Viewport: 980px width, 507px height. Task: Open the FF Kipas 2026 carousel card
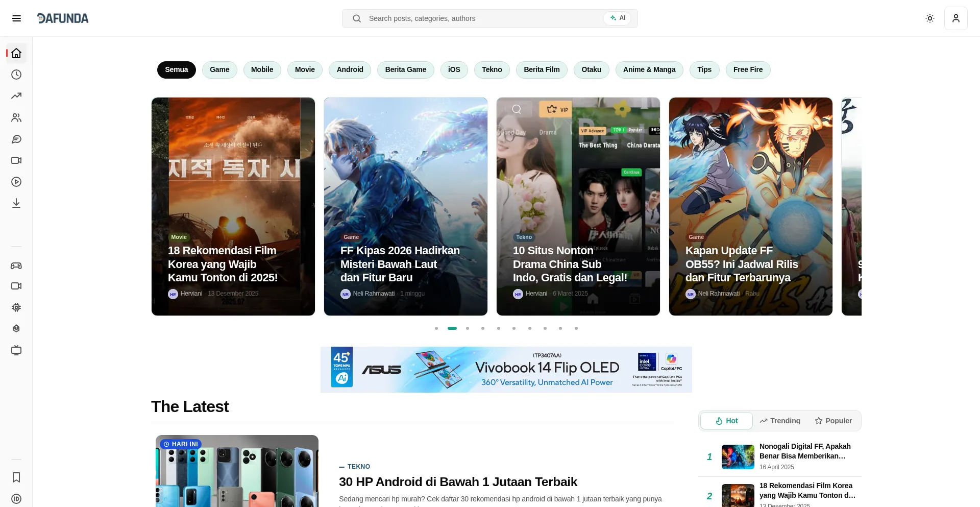[x=406, y=206]
